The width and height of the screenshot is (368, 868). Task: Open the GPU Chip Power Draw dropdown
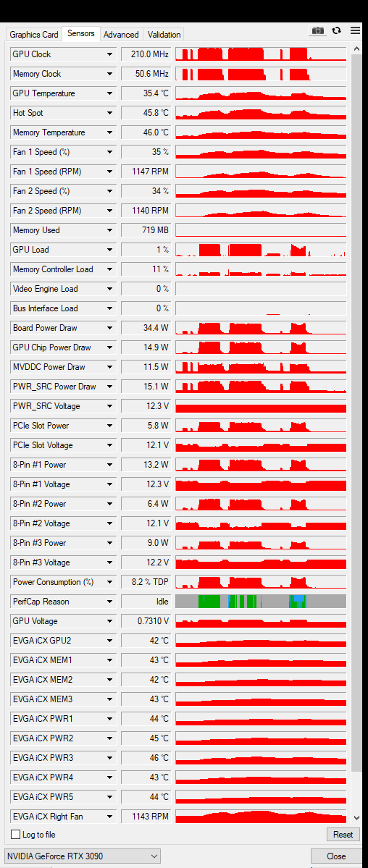click(109, 347)
